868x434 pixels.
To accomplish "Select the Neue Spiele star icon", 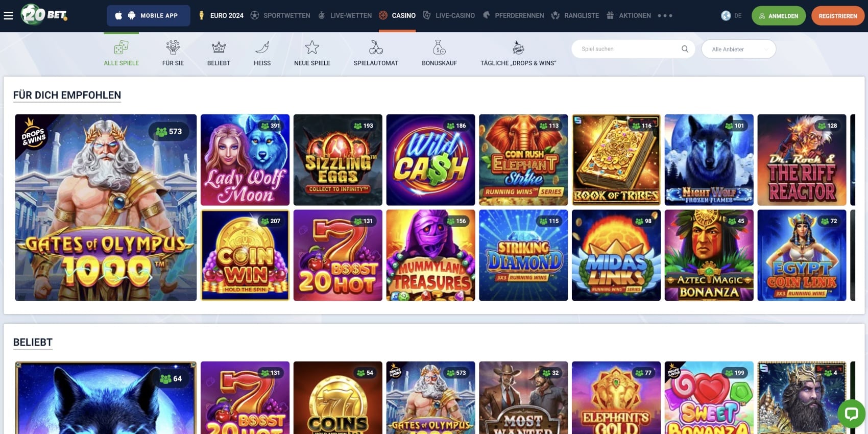I will coord(312,47).
